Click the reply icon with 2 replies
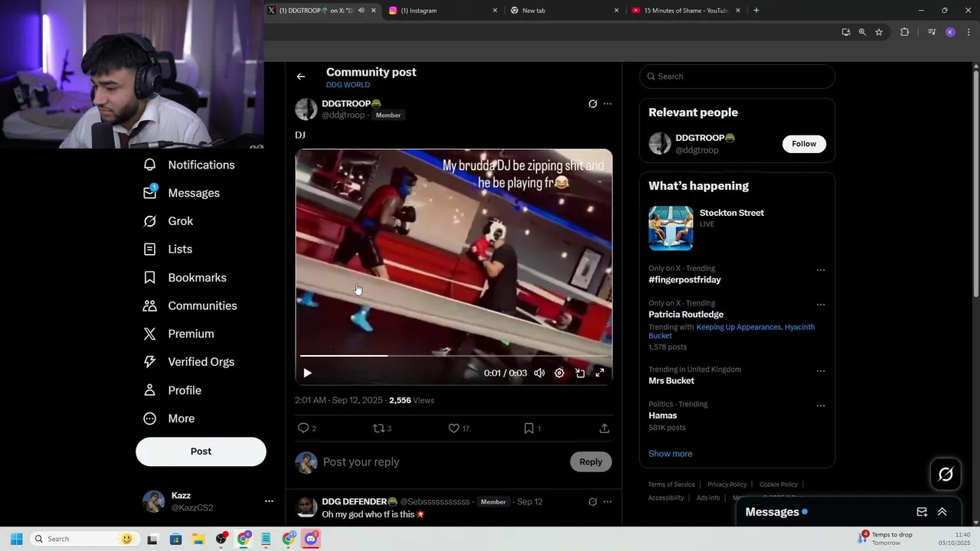The image size is (980, 551). click(306, 429)
